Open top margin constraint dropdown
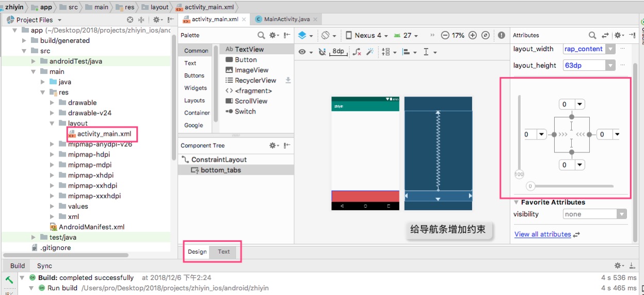Viewport: 644px width, 295px height. click(x=580, y=104)
